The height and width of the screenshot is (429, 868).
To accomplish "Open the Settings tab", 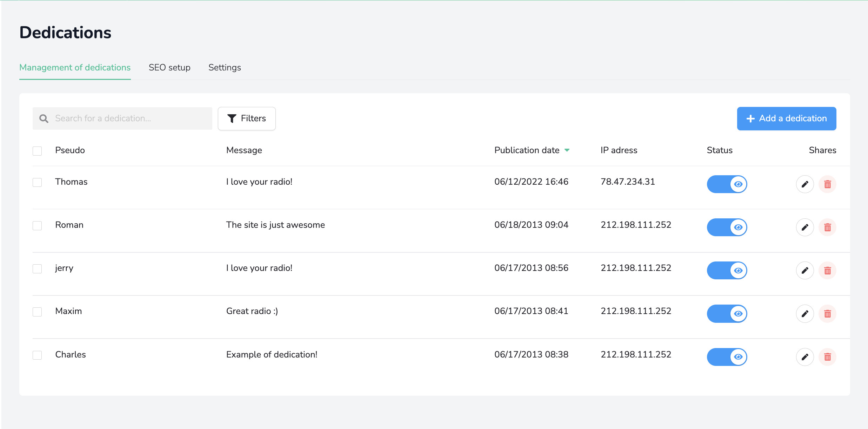I will click(x=225, y=67).
